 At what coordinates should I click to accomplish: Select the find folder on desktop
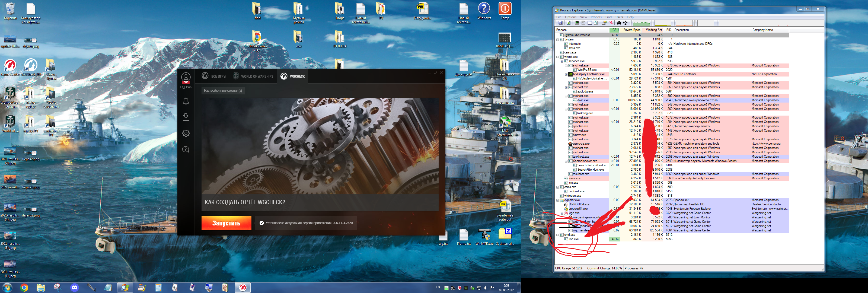[257, 11]
